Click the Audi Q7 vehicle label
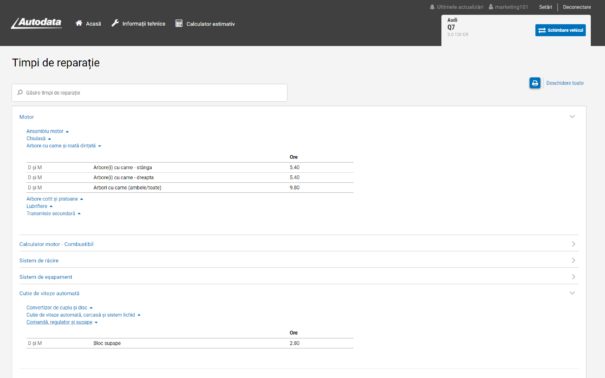The image size is (605, 378). pyautogui.click(x=457, y=27)
